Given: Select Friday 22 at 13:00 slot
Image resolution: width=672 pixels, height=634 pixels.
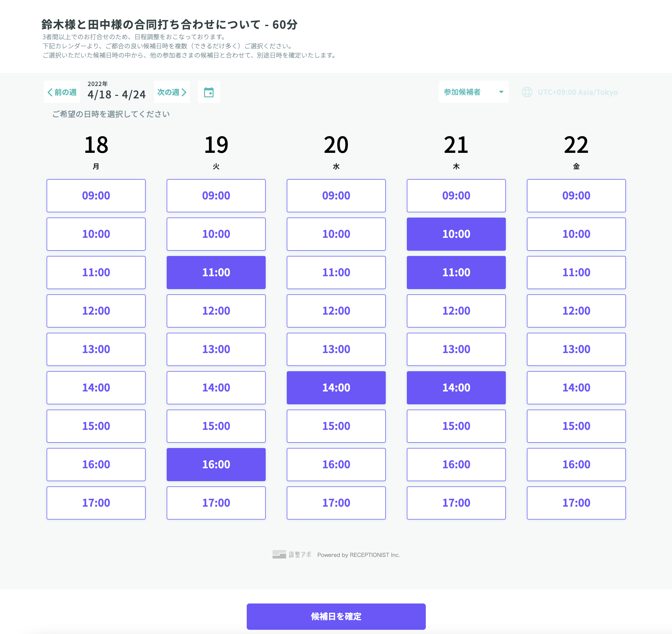Looking at the screenshot, I should (x=576, y=349).
